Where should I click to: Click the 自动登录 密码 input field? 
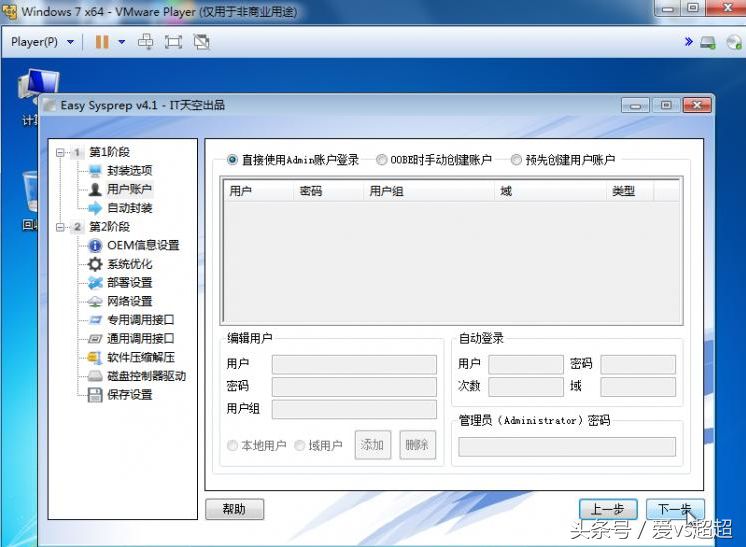[638, 364]
